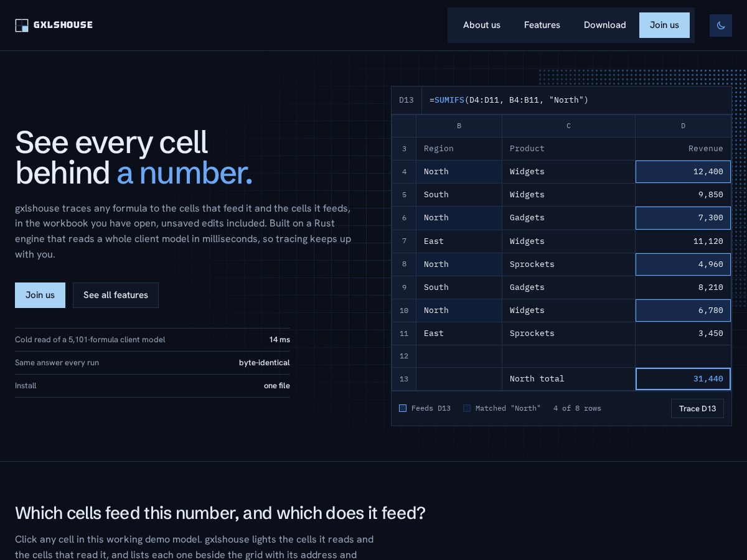Image resolution: width=747 pixels, height=560 pixels.
Task: Click Join us in the navigation bar
Action: click(664, 25)
